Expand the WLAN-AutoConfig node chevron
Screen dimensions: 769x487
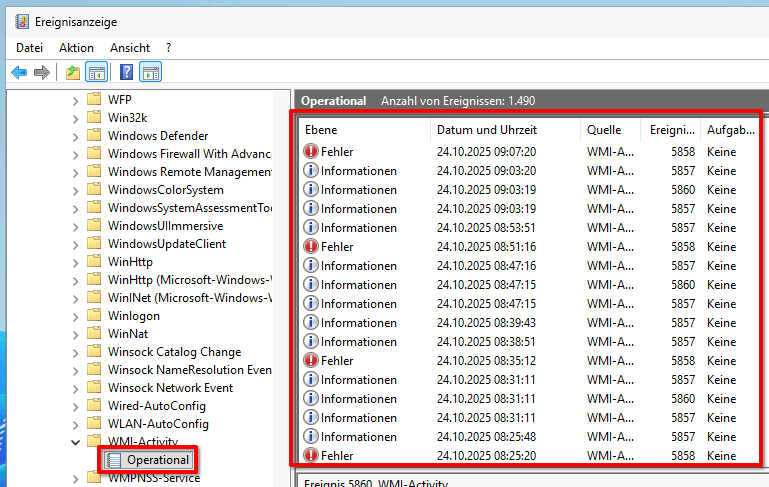[75, 424]
